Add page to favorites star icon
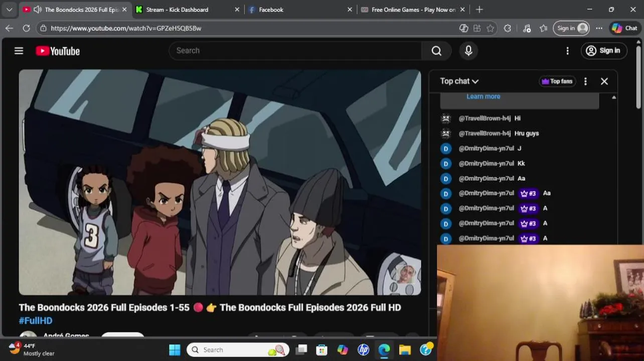The height and width of the screenshot is (361, 644). pyautogui.click(x=491, y=28)
